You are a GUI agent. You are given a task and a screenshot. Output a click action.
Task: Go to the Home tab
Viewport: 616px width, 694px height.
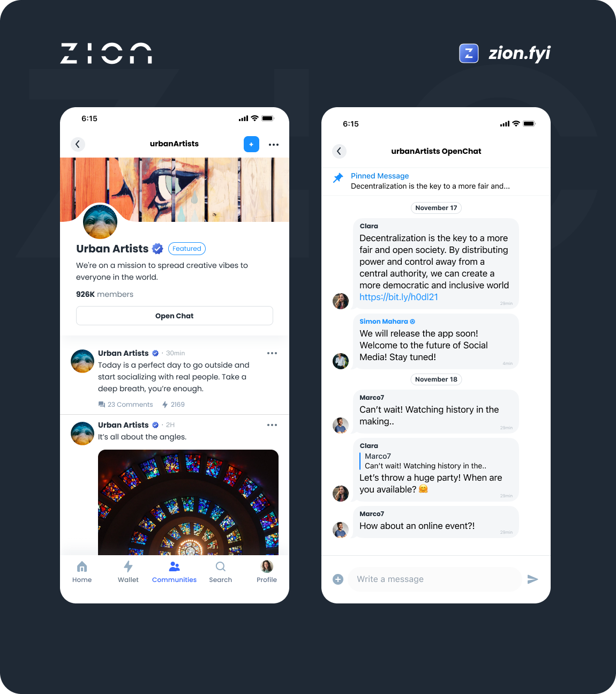click(x=82, y=572)
